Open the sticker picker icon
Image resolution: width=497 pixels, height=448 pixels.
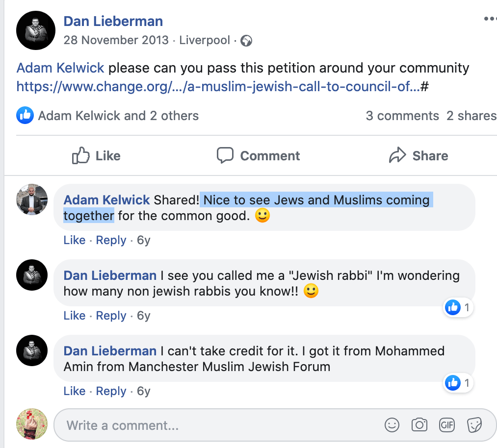(474, 425)
